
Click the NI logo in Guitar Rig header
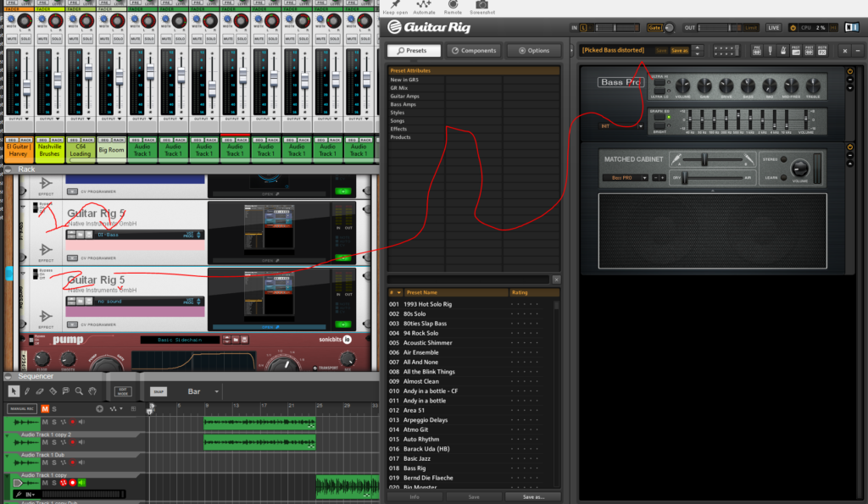(x=851, y=27)
